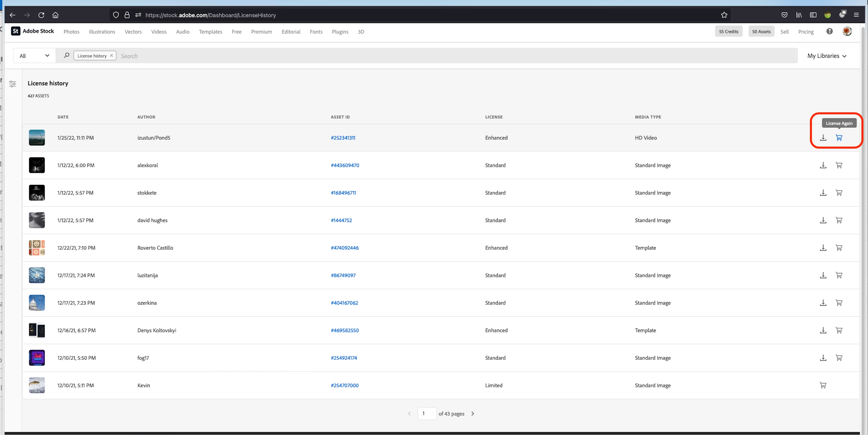The height and width of the screenshot is (435, 868).
Task: Click the License Again cart for izustun/Pond5
Action: pos(839,138)
